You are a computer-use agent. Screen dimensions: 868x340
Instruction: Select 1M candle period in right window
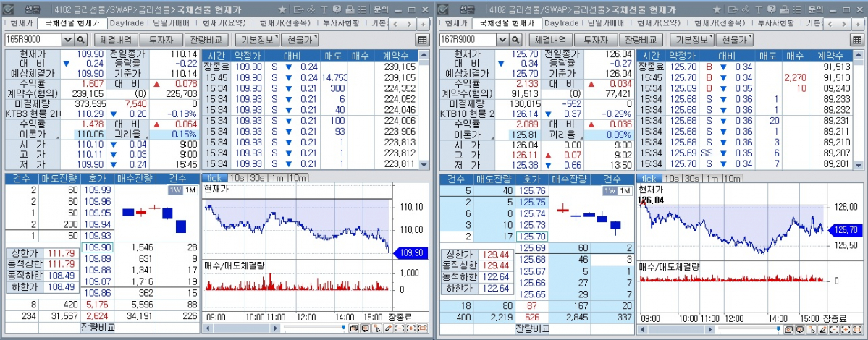(x=624, y=190)
